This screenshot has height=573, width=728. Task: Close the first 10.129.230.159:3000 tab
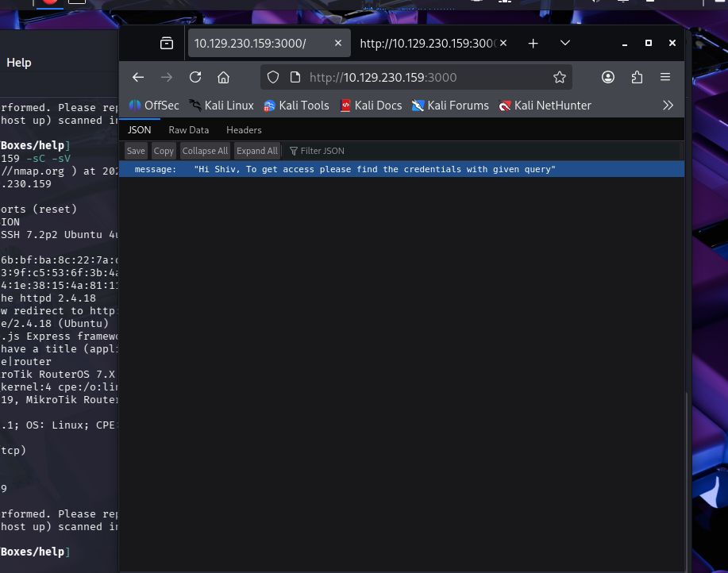tap(338, 44)
